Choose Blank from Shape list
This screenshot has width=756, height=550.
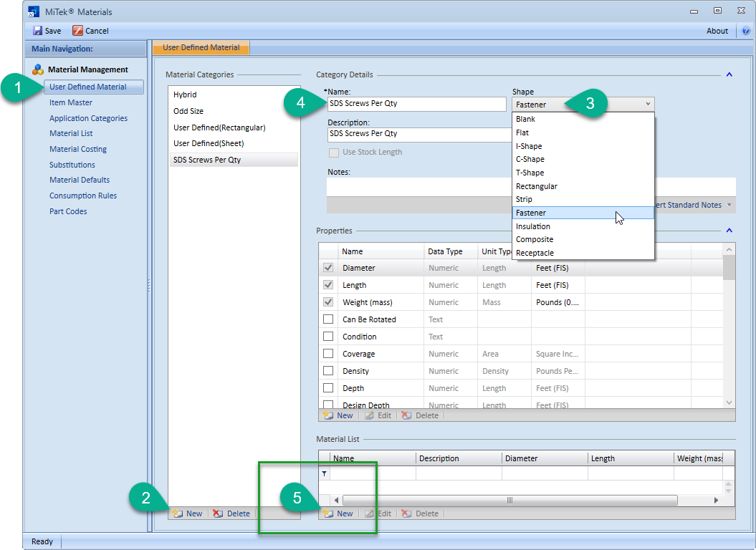click(583, 119)
